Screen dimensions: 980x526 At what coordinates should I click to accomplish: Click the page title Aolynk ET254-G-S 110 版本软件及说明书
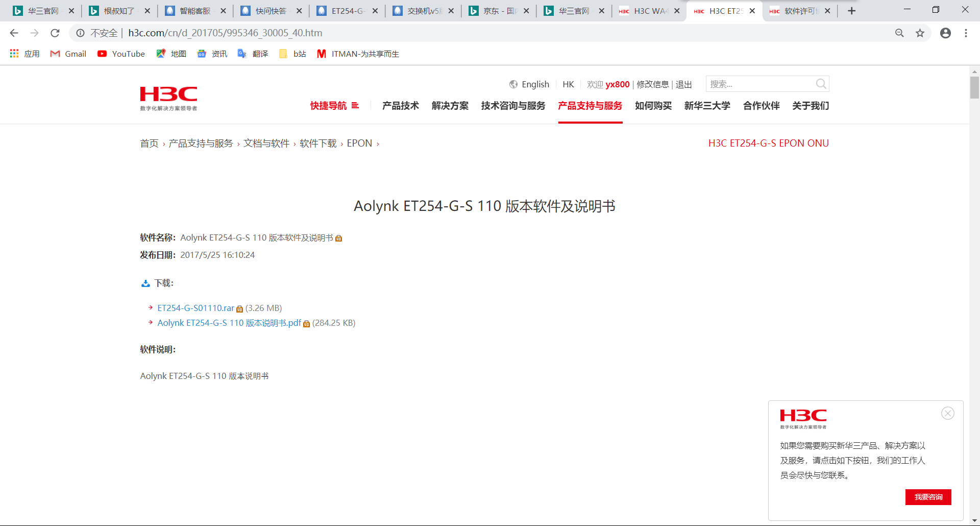click(484, 206)
